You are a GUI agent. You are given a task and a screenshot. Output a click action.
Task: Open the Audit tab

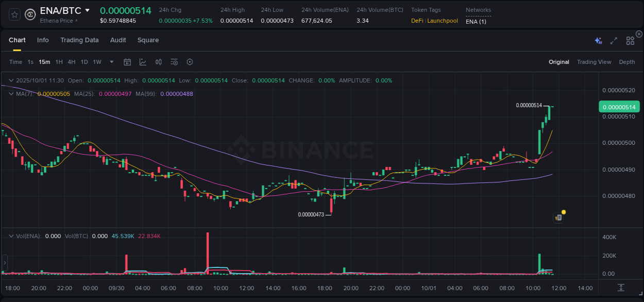click(118, 40)
